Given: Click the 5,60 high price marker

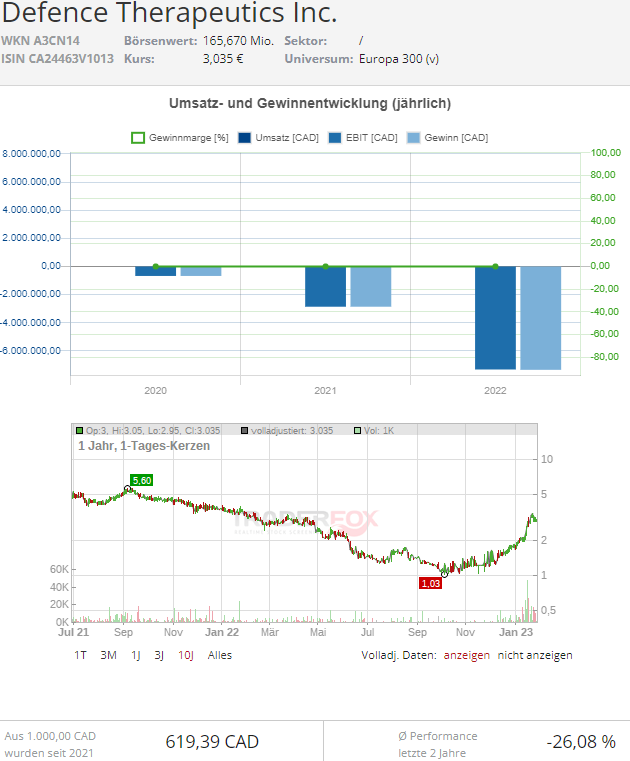Looking at the screenshot, I should (x=142, y=480).
